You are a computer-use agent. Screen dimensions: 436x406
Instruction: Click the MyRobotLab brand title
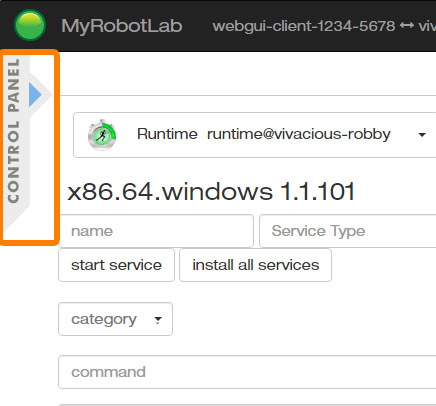coord(122,26)
